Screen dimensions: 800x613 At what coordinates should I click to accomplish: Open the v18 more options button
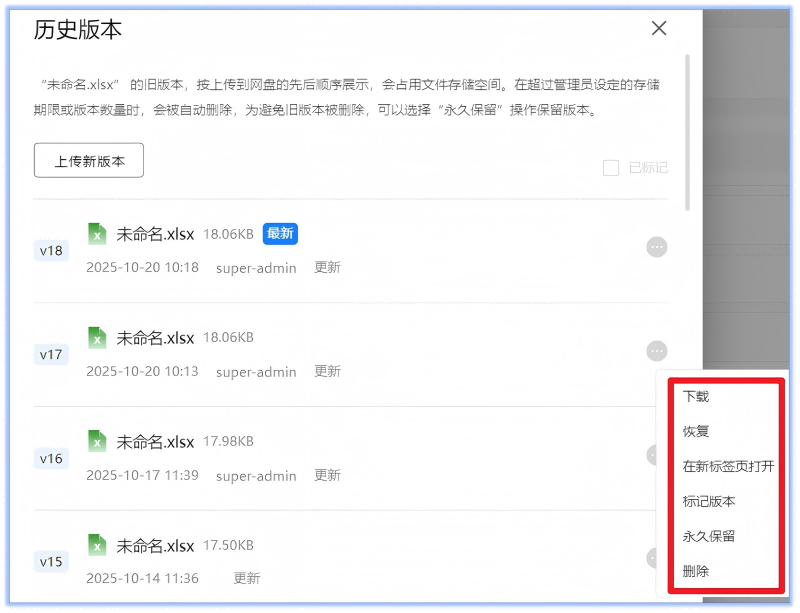[656, 247]
